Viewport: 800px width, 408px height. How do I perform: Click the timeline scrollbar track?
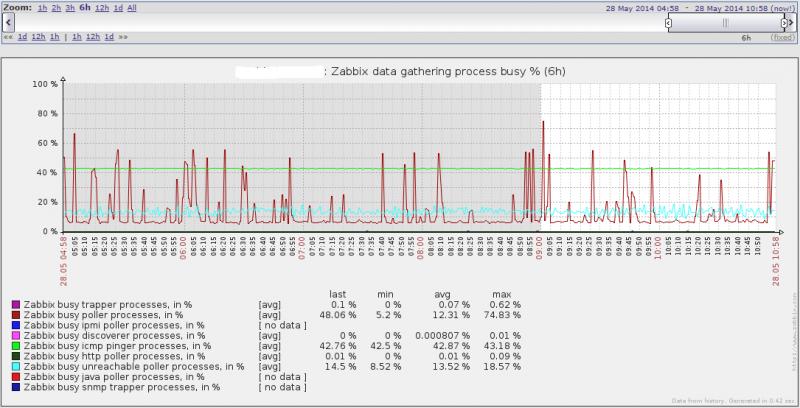click(x=339, y=23)
